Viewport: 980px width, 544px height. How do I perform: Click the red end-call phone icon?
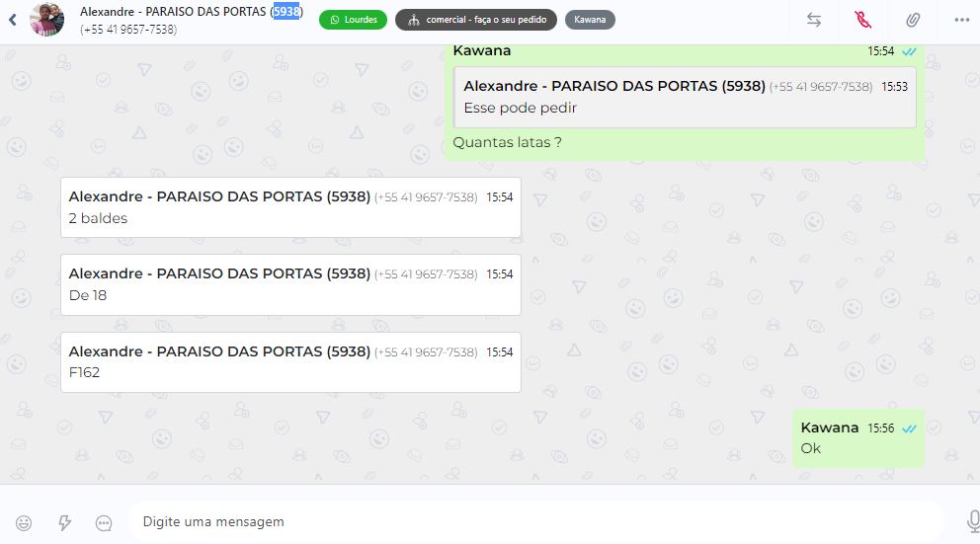coord(863,20)
